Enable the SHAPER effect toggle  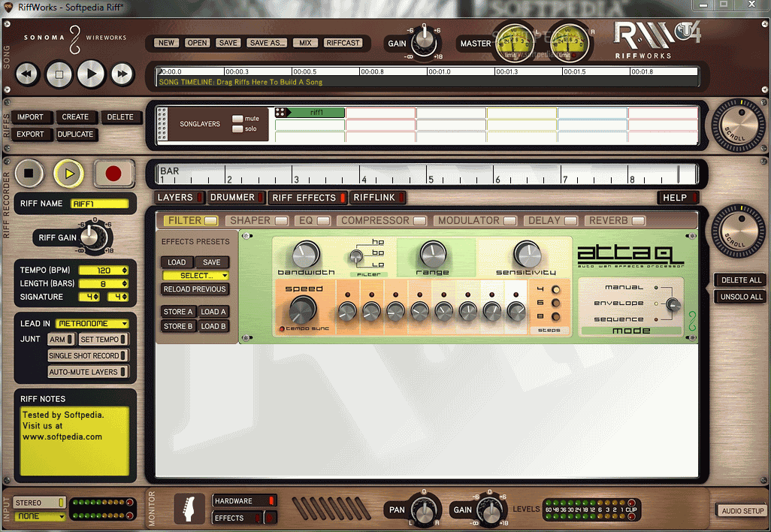pos(281,221)
